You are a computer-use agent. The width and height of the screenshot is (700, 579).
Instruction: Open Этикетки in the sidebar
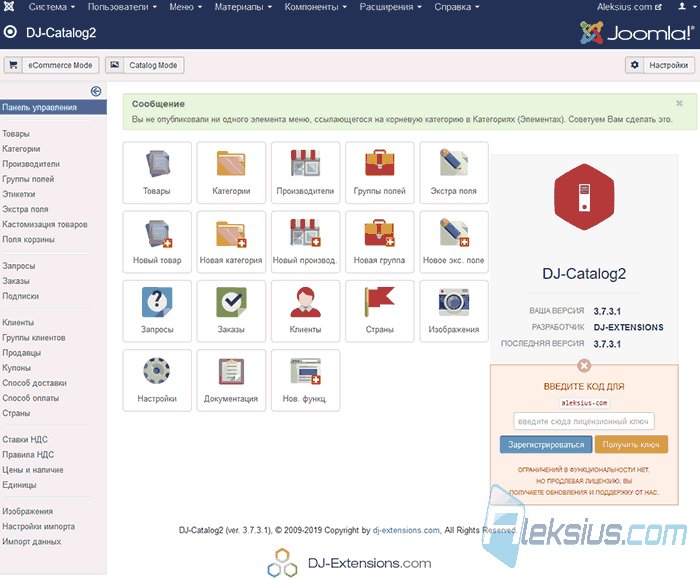click(x=19, y=194)
